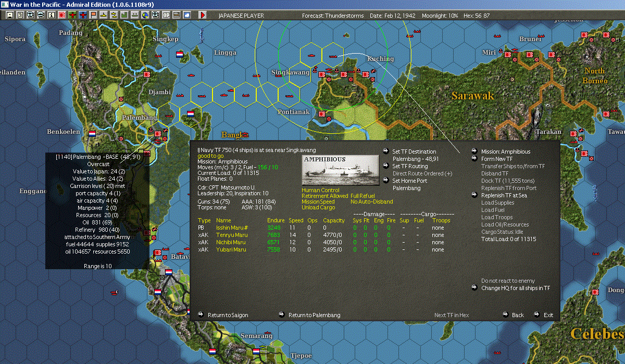Click the globe toolbar icon
625x364 pixels.
click(x=145, y=15)
